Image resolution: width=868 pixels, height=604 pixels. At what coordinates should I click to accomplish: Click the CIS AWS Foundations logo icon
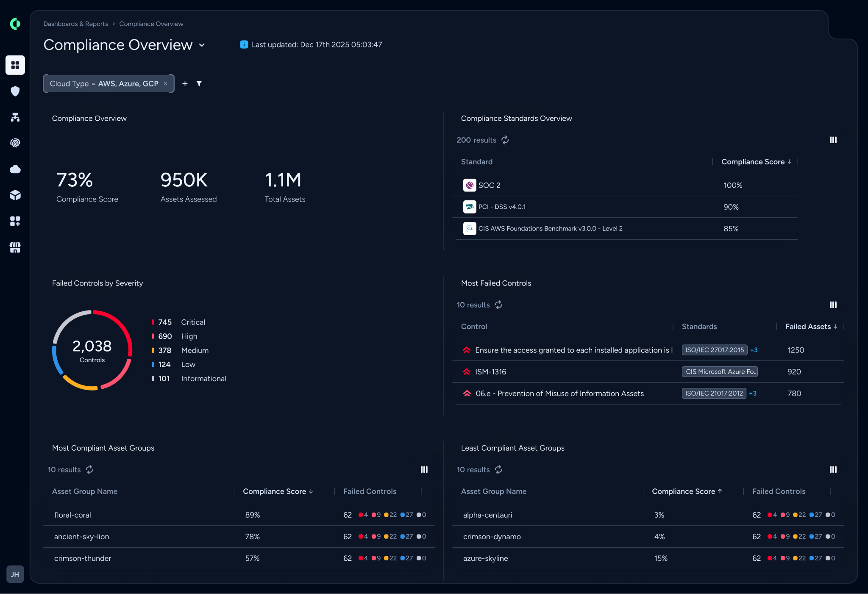click(470, 228)
